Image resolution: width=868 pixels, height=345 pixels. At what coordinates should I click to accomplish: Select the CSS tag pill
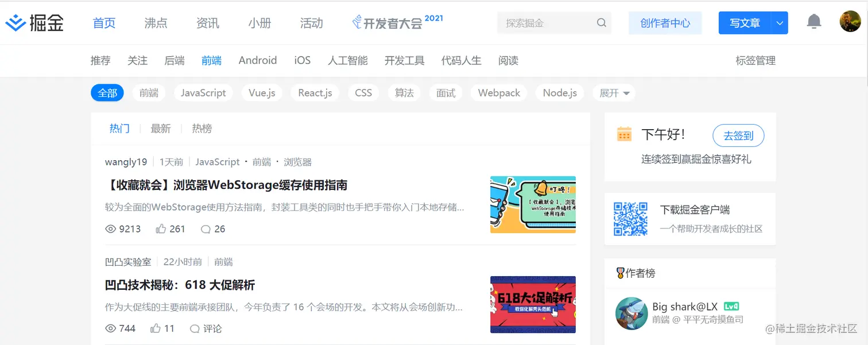point(363,93)
